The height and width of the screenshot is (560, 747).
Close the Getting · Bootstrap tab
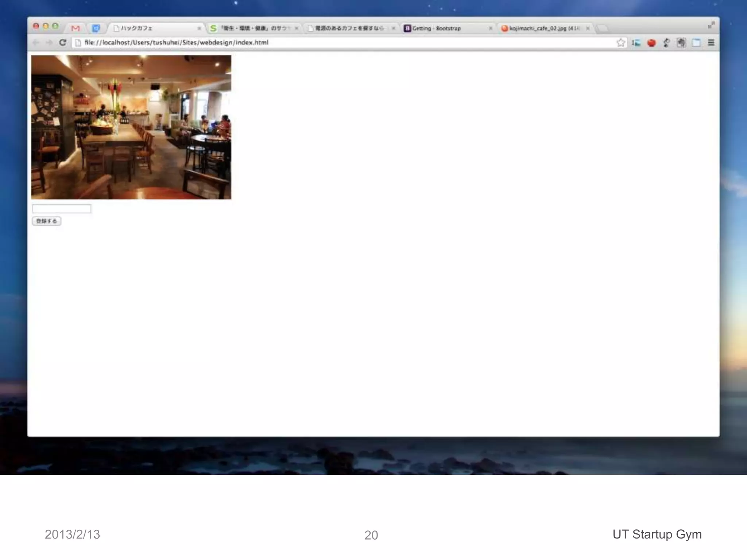[x=491, y=28]
